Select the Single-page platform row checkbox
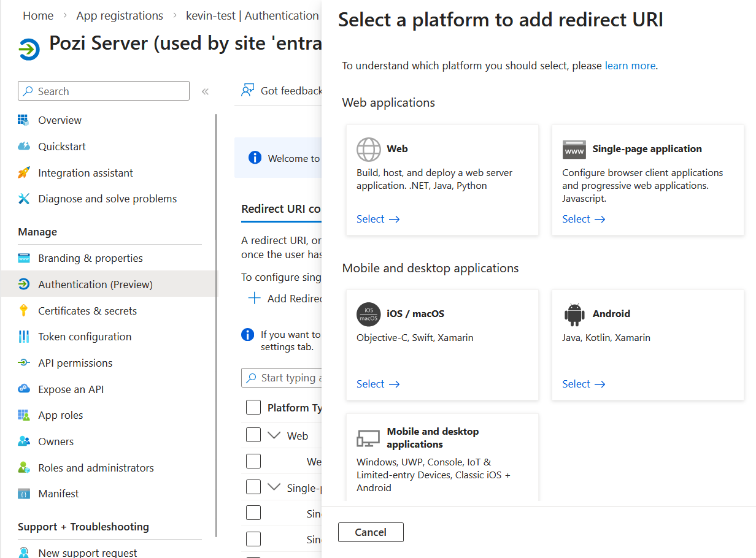 click(x=253, y=487)
